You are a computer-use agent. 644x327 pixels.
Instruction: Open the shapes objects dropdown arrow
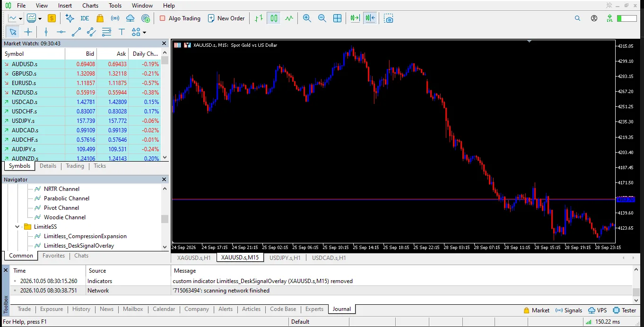144,33
